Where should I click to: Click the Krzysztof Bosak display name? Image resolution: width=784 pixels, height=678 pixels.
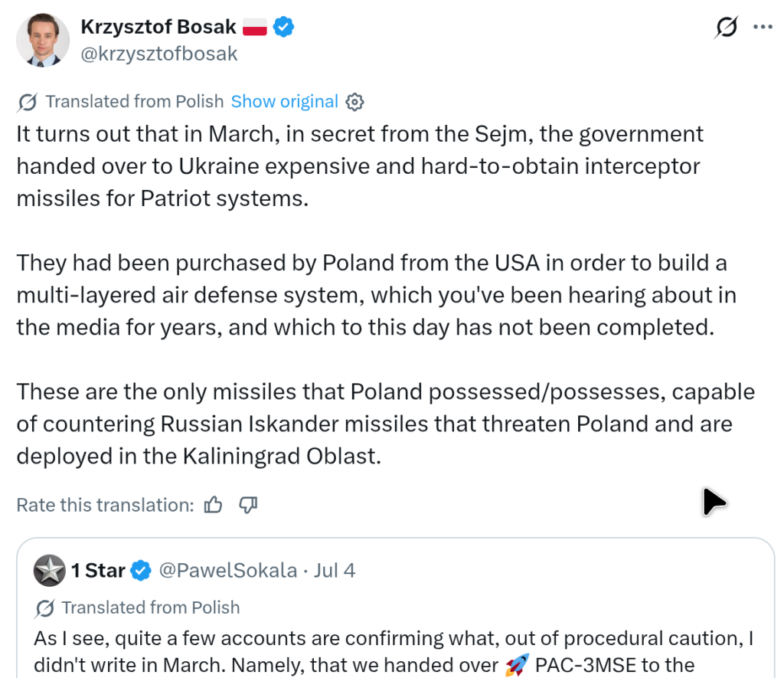158,27
